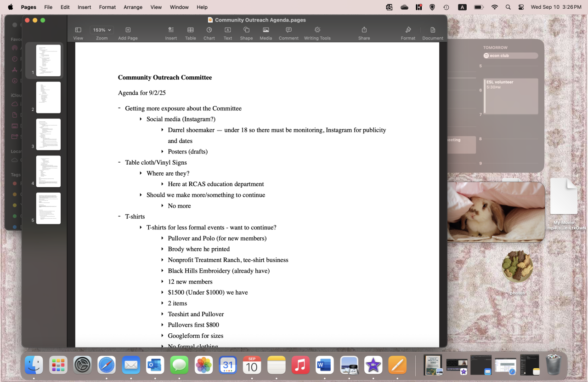Image resolution: width=588 pixels, height=382 pixels.
Task: Open Control Center from menu bar
Action: [x=521, y=7]
